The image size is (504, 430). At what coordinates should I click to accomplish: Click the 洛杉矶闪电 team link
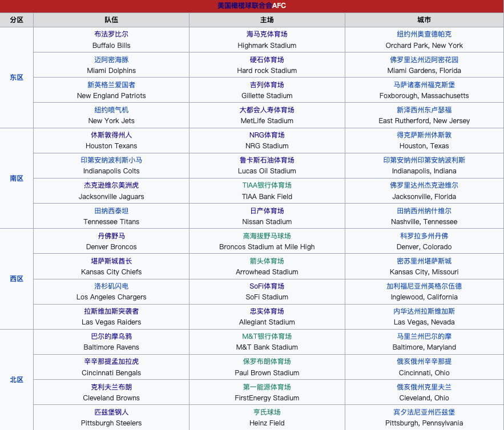pos(111,286)
